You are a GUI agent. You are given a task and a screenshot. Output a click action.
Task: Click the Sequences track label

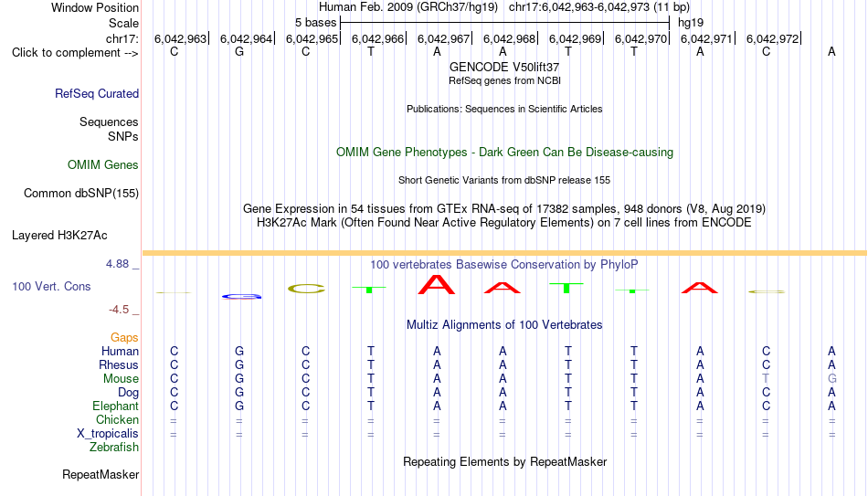pos(109,121)
